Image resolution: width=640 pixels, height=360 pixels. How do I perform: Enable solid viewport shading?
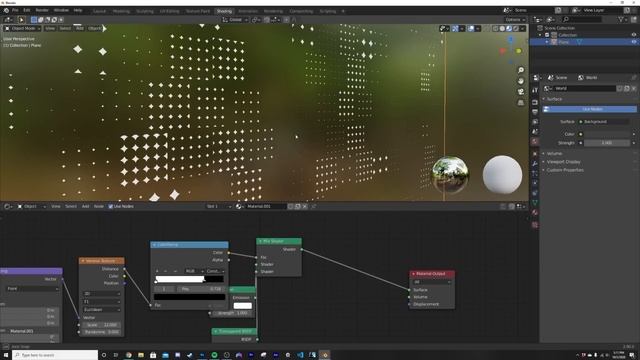click(x=502, y=29)
